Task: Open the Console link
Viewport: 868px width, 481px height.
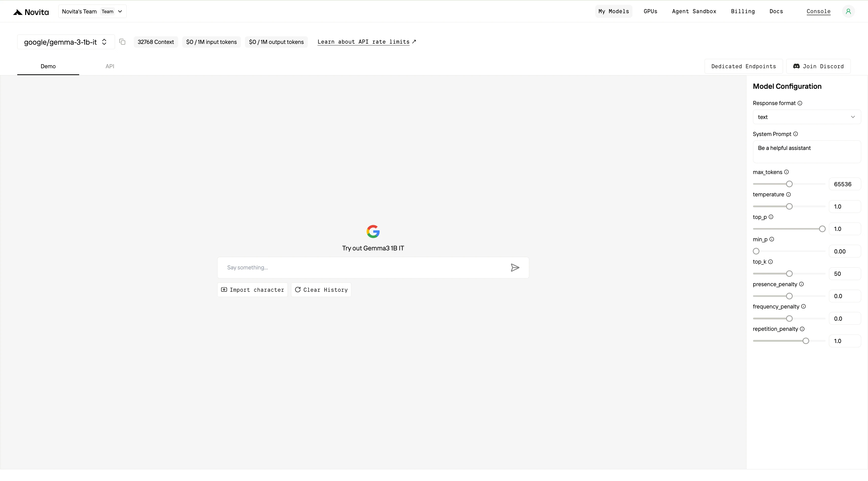Action: 819,11
